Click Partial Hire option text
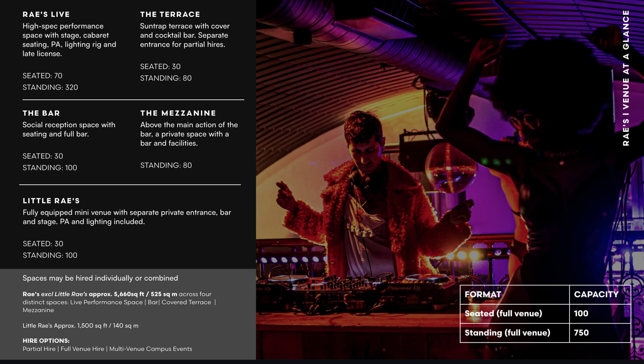Viewport: 644px width, 364px height. click(x=39, y=349)
